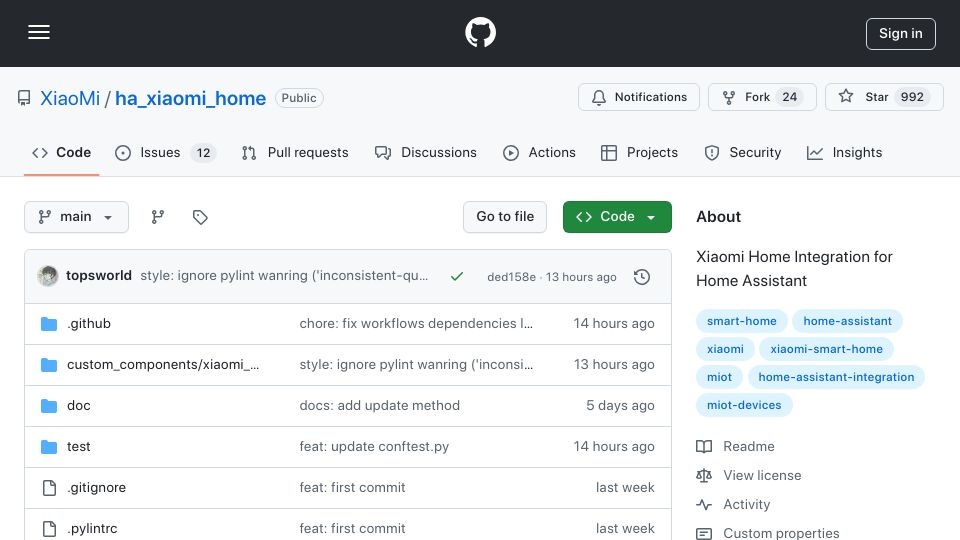Open the custom_components/xiaomi_ folder
Screen dimensions: 960x540
[x=163, y=364]
